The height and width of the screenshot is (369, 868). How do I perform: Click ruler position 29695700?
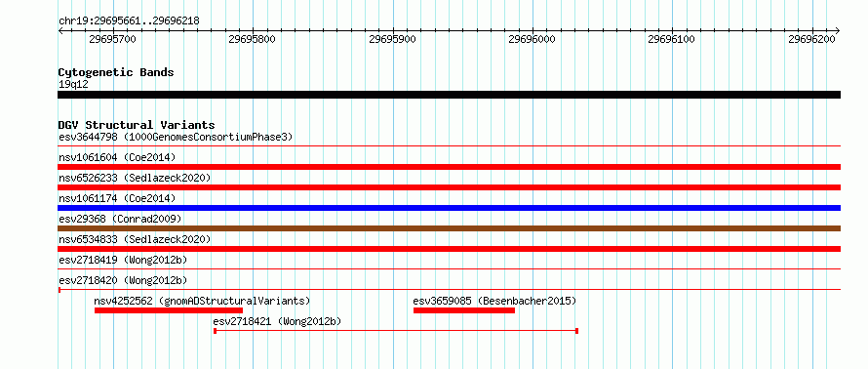tap(112, 39)
